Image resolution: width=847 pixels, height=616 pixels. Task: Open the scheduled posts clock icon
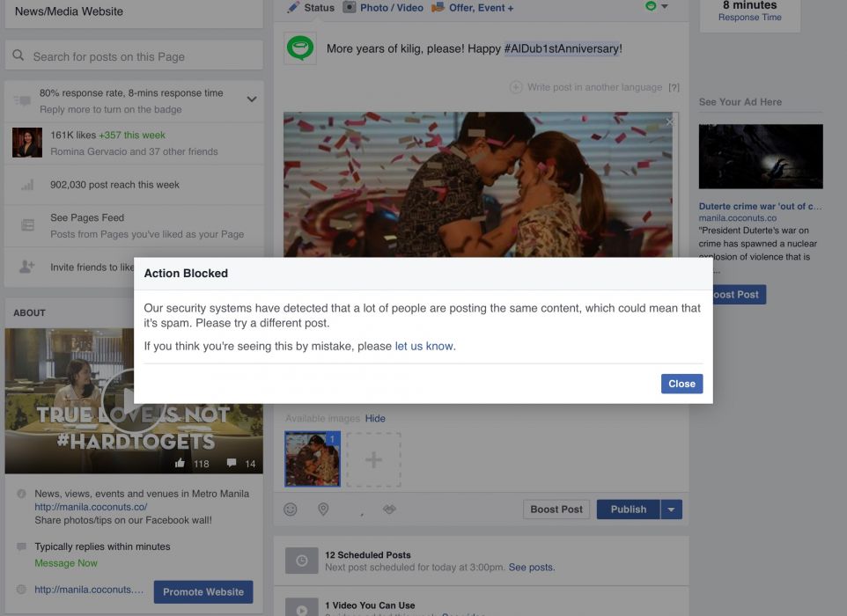coord(301,561)
